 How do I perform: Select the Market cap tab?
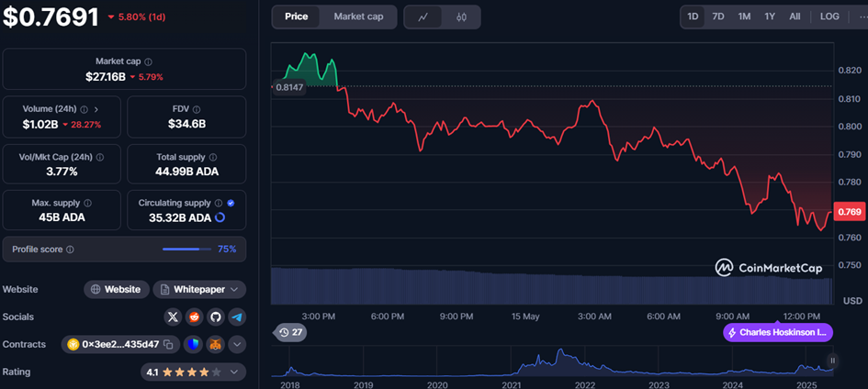[359, 17]
